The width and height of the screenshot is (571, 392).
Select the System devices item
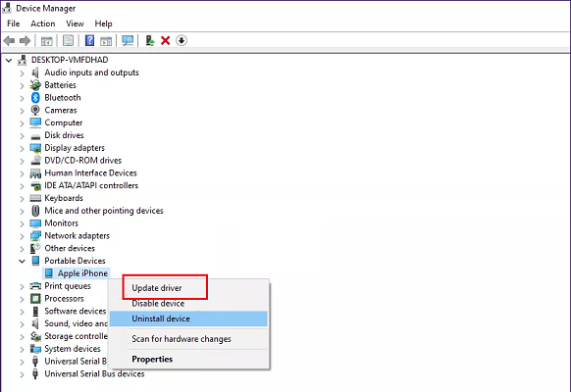73,349
